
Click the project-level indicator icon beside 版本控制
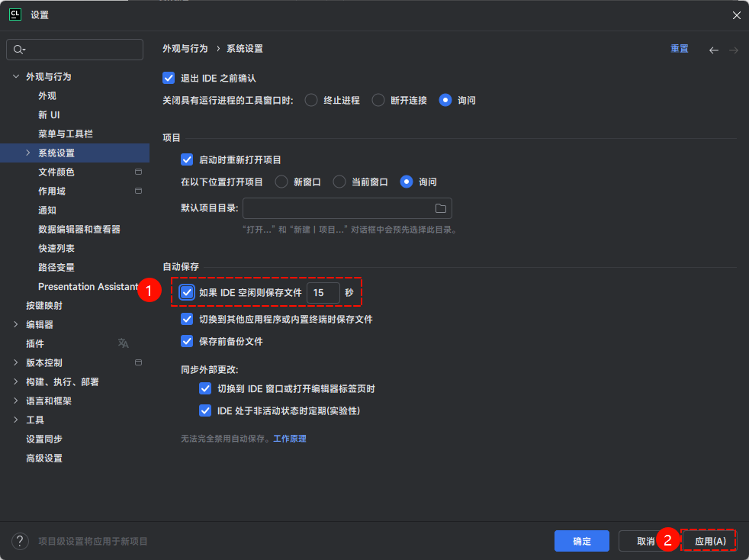click(138, 362)
